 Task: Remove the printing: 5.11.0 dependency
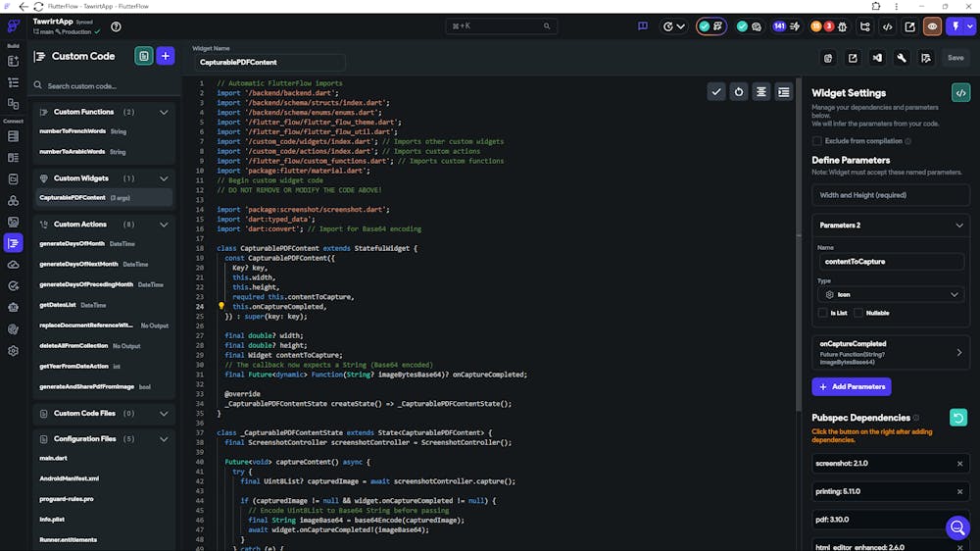(960, 491)
